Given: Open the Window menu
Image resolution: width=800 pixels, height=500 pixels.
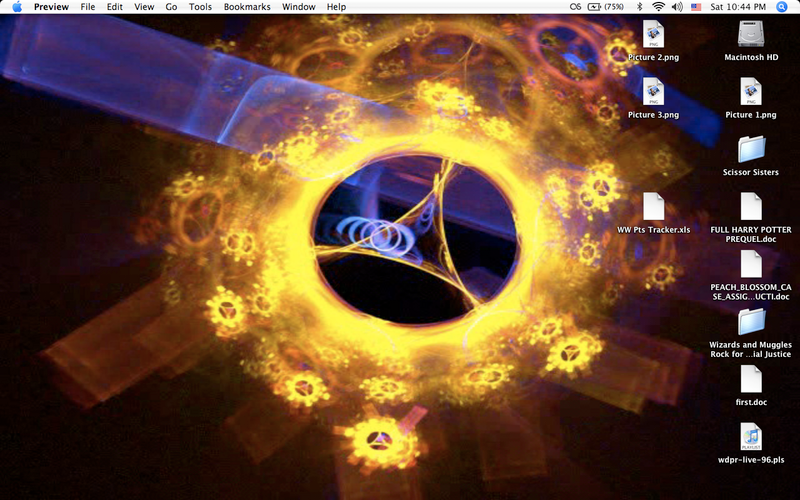Looking at the screenshot, I should [x=298, y=7].
